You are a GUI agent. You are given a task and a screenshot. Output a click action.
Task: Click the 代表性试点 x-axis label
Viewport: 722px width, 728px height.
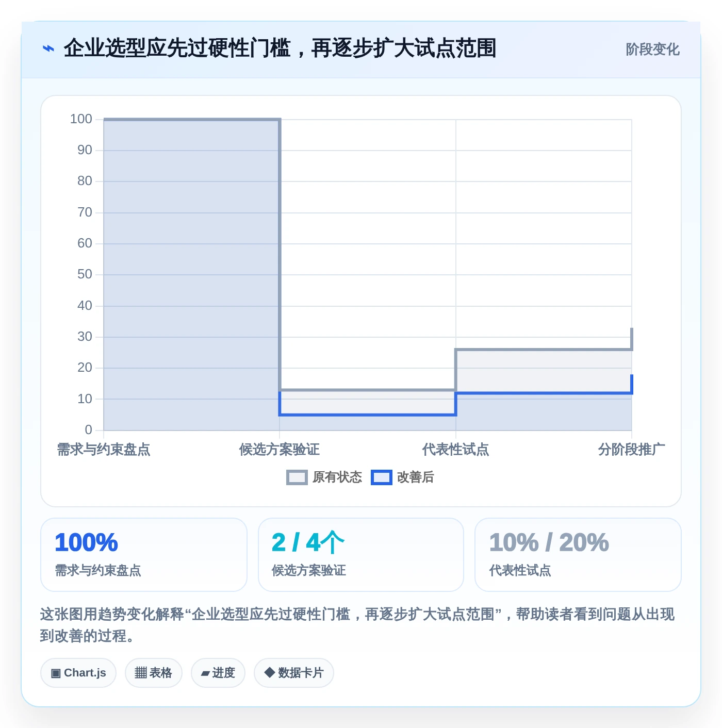[x=455, y=450]
